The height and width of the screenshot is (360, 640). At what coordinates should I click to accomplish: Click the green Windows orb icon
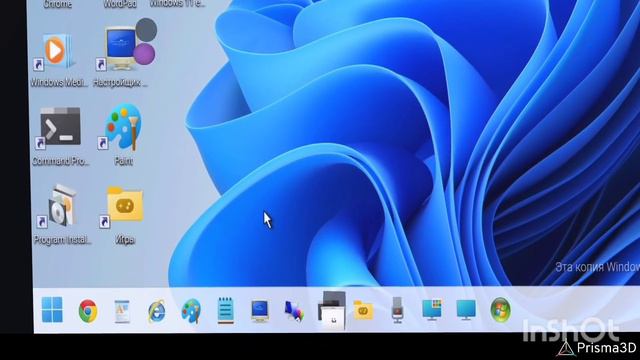point(500,310)
